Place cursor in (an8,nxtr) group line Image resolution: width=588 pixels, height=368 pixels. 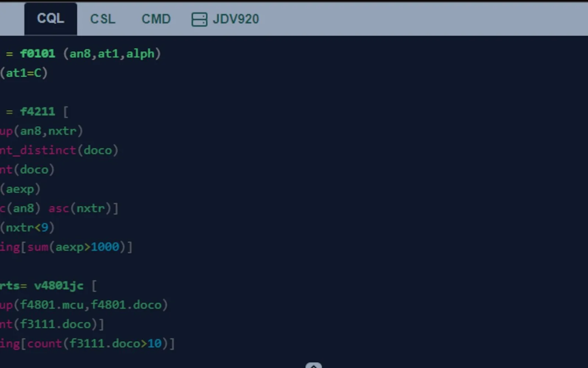click(49, 131)
